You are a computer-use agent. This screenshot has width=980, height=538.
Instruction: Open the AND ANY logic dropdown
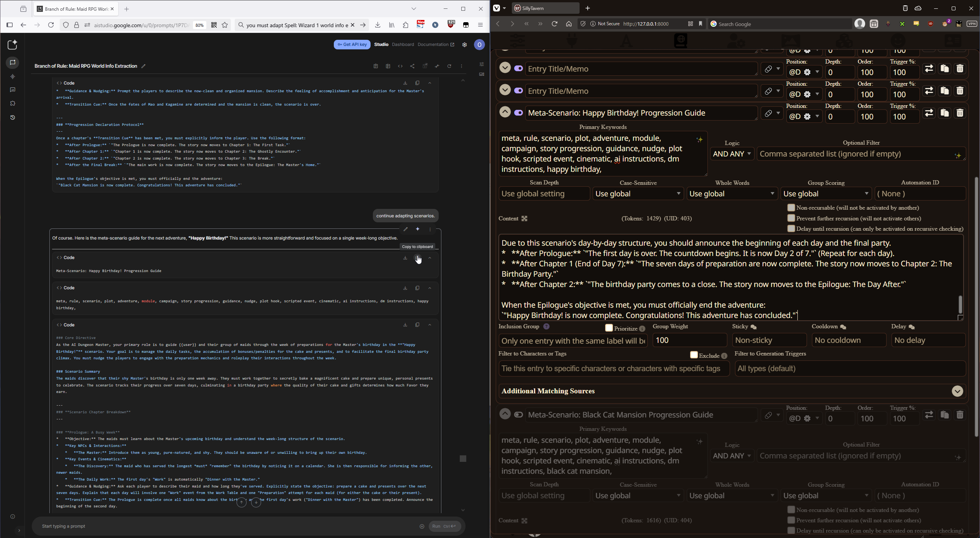pyautogui.click(x=732, y=154)
